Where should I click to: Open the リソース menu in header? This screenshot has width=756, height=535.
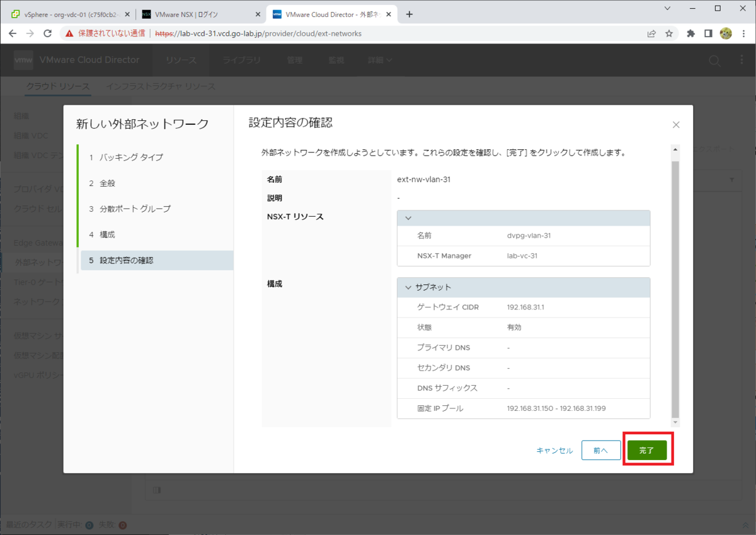point(181,60)
